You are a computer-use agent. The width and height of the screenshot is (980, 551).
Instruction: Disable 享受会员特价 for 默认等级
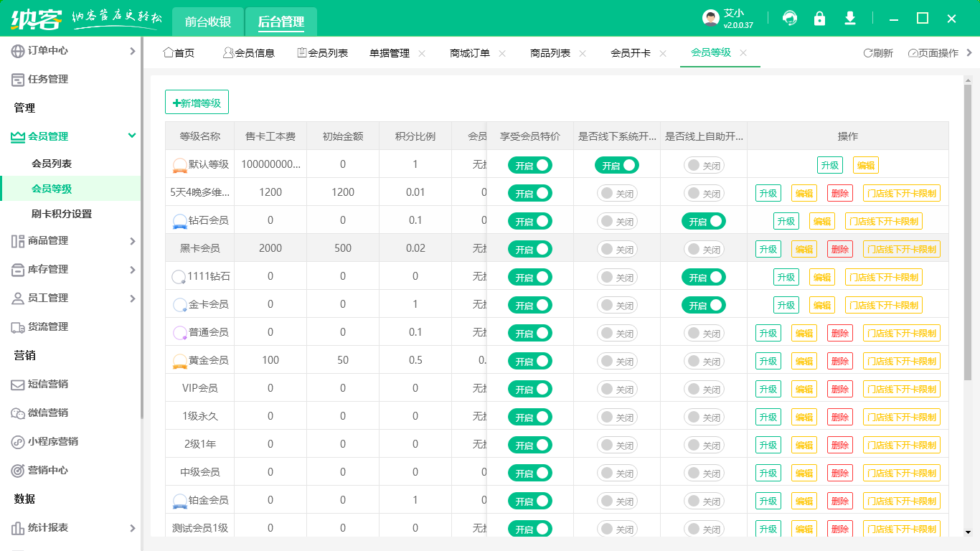tap(529, 165)
